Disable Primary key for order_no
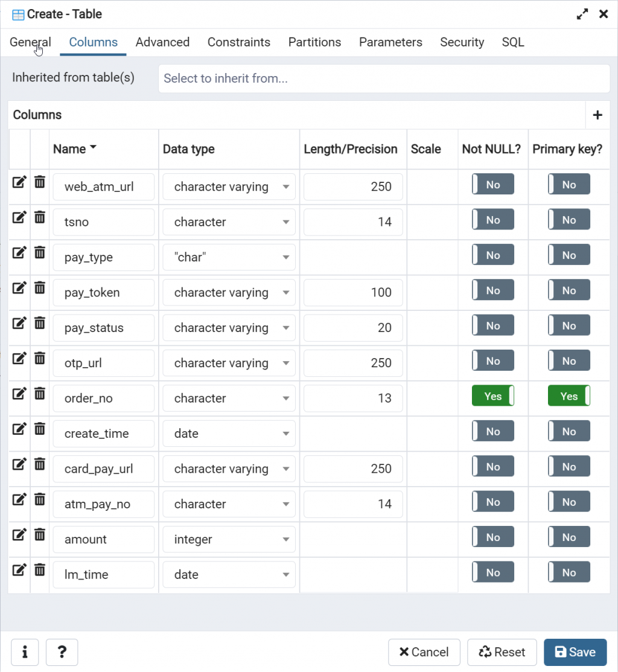 pyautogui.click(x=569, y=396)
